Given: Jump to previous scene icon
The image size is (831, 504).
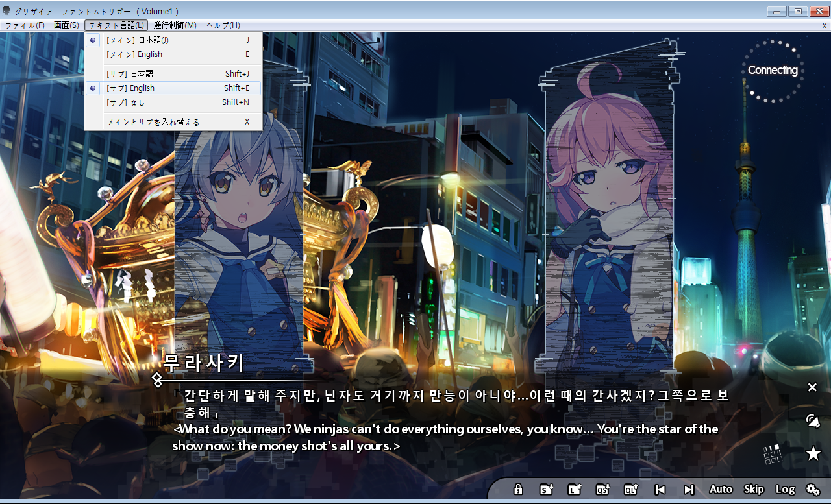Looking at the screenshot, I should [x=660, y=489].
